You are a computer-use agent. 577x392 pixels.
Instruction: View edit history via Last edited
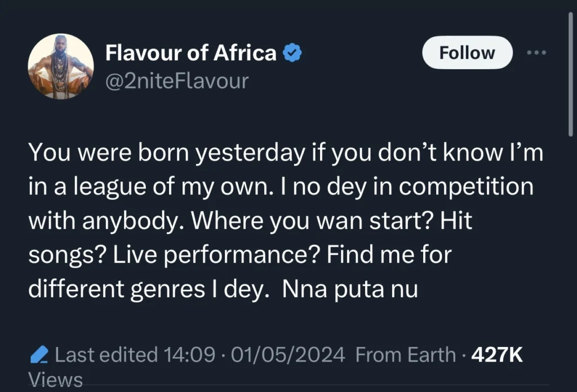click(x=106, y=355)
